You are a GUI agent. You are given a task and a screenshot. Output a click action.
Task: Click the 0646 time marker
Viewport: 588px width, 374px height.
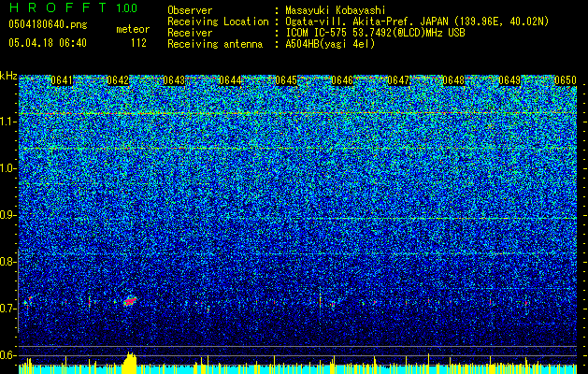[342, 80]
